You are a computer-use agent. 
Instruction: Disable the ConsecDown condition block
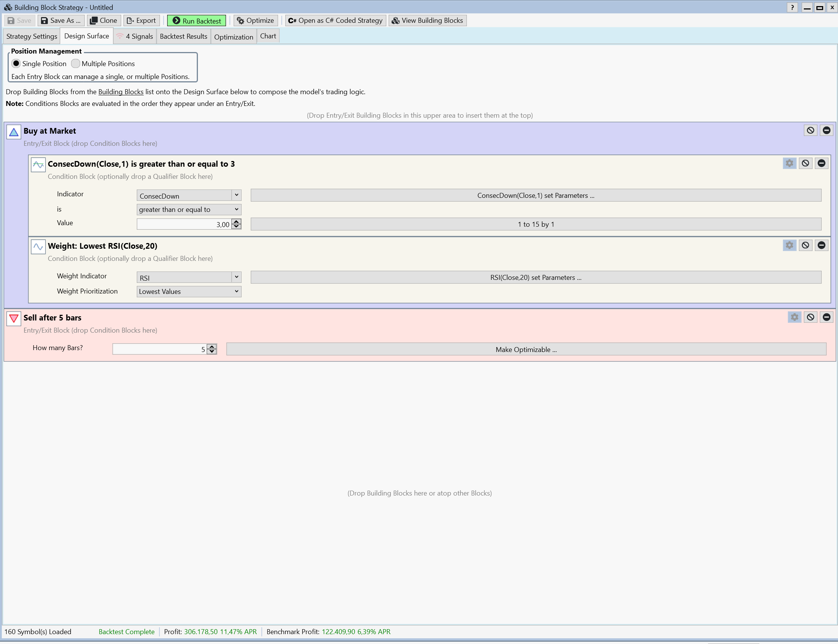click(x=805, y=163)
